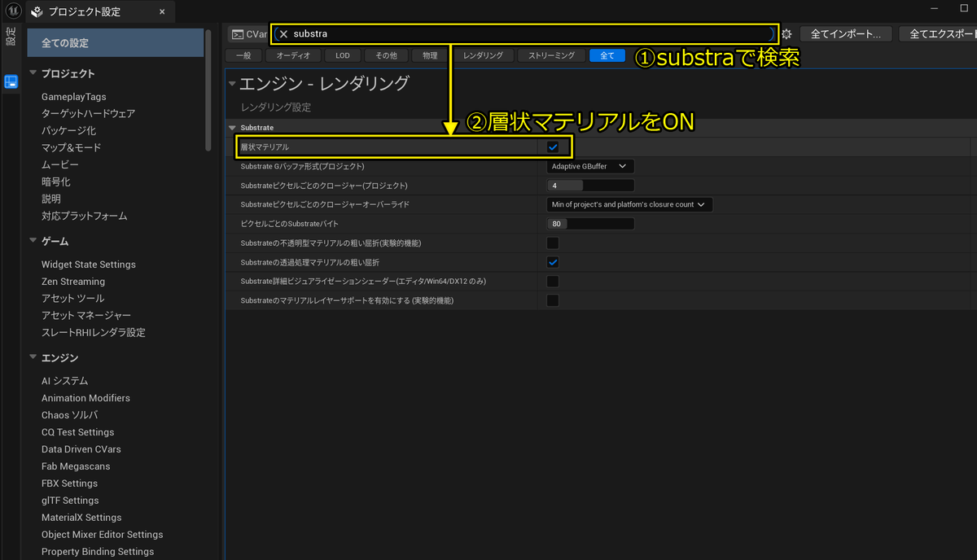Open マップ＆モード settings
977x560 pixels.
tap(72, 148)
